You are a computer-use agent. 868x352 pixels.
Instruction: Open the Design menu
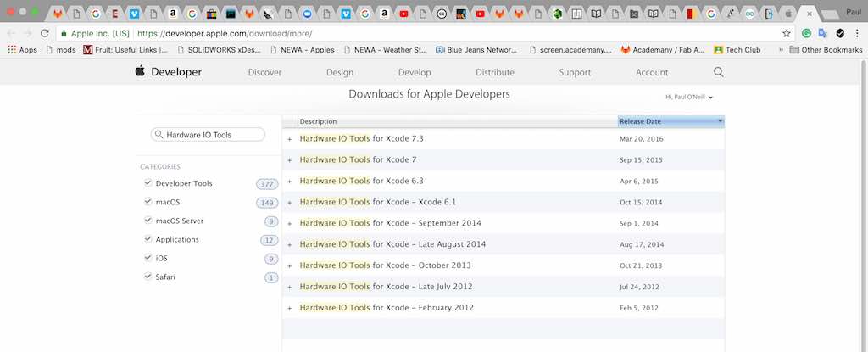[x=340, y=72]
